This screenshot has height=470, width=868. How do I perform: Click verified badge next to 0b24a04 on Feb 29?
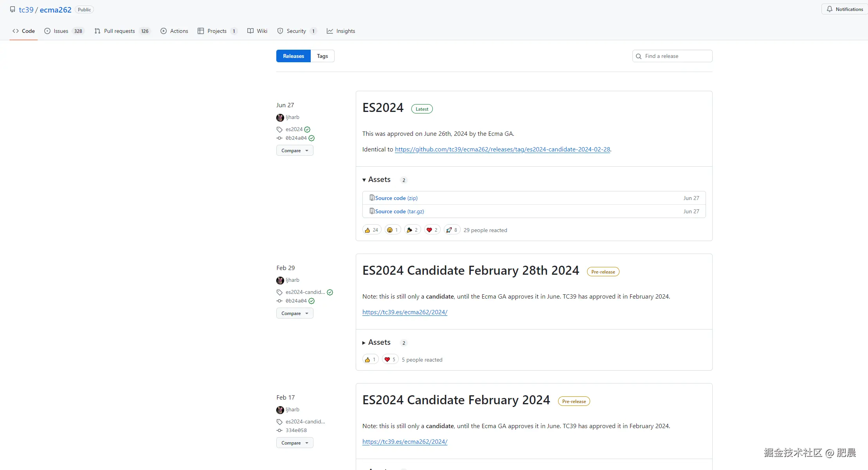pyautogui.click(x=312, y=301)
